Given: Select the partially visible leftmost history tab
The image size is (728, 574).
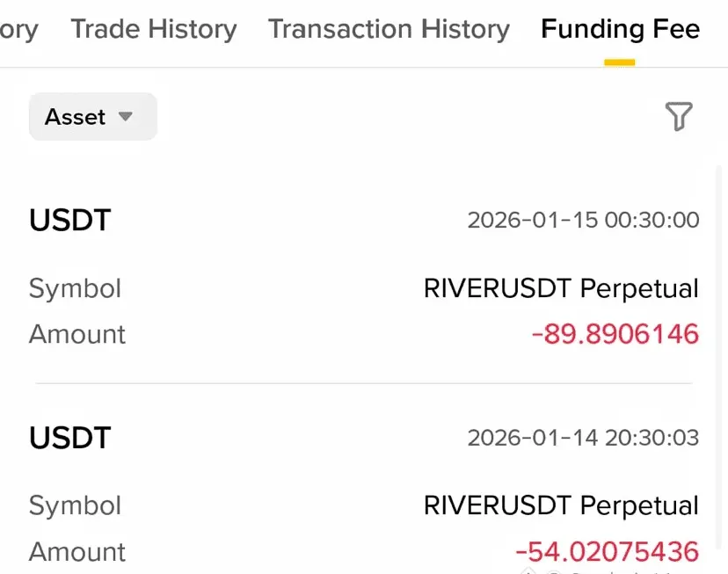Looking at the screenshot, I should click(x=18, y=30).
